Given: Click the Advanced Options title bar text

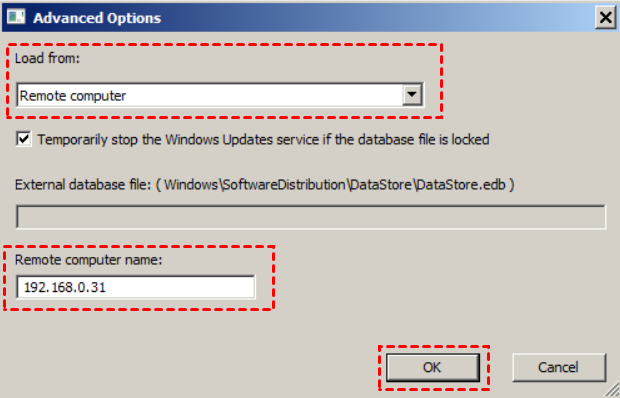Looking at the screenshot, I should (x=97, y=18).
